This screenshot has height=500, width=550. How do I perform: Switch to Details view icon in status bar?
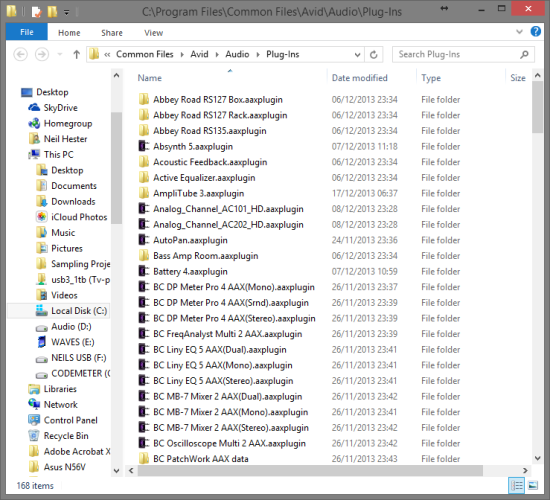(x=517, y=486)
